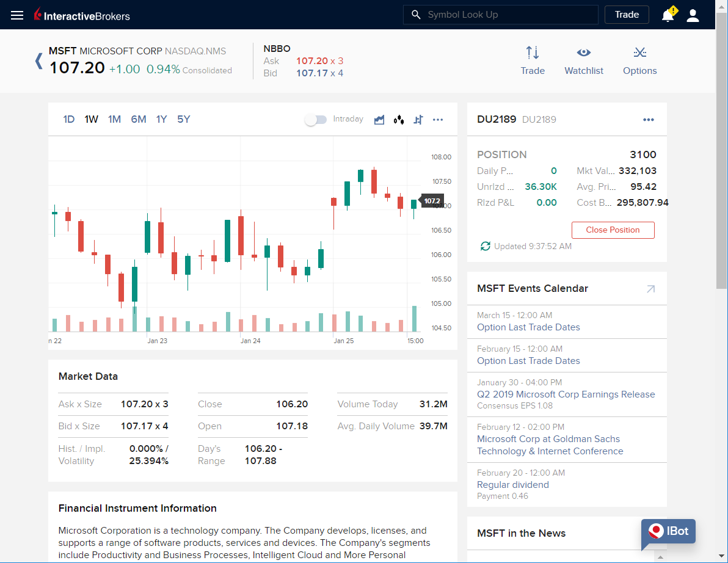Click the implied volatility 25.394% value
The width and height of the screenshot is (728, 563).
148,461
